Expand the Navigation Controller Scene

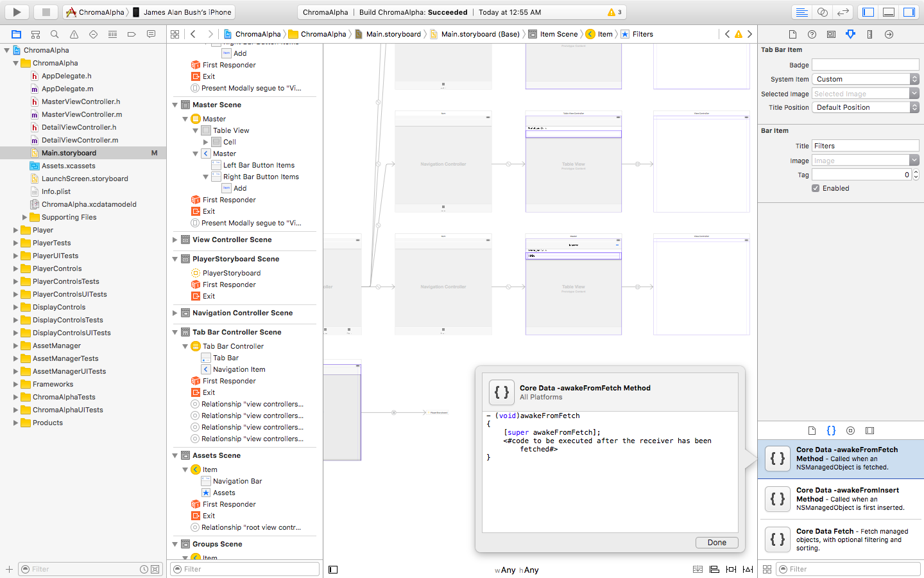tap(175, 313)
